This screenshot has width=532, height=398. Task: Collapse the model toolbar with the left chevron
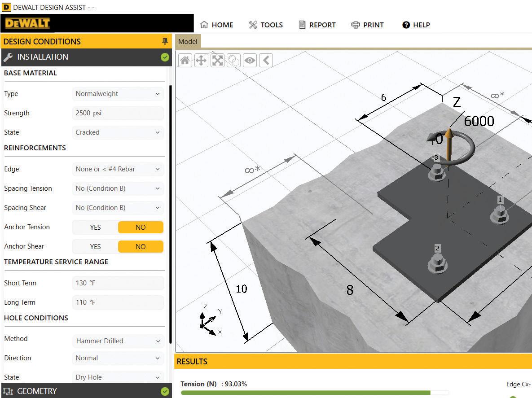point(266,61)
